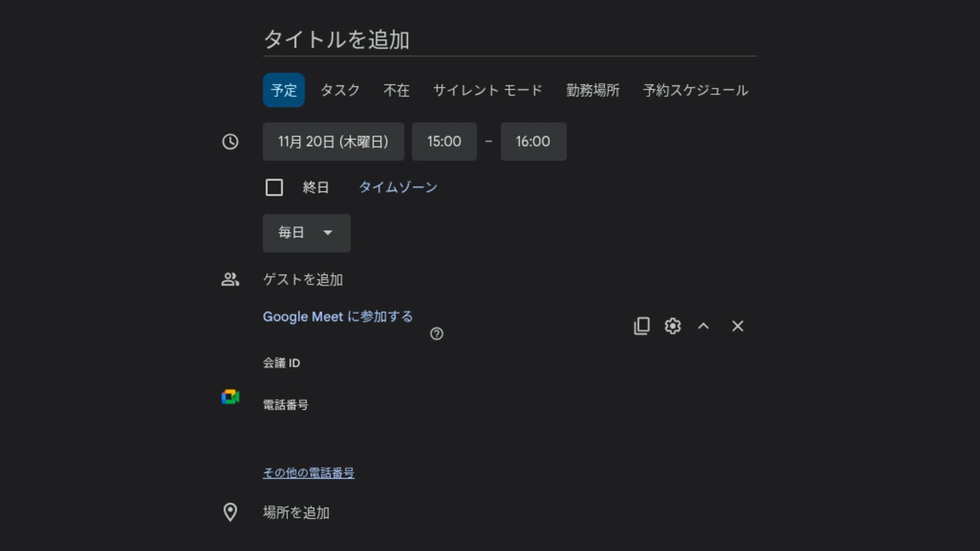Screen dimensions: 980x551
Task: Click the タイムゾーン link
Action: click(x=398, y=187)
